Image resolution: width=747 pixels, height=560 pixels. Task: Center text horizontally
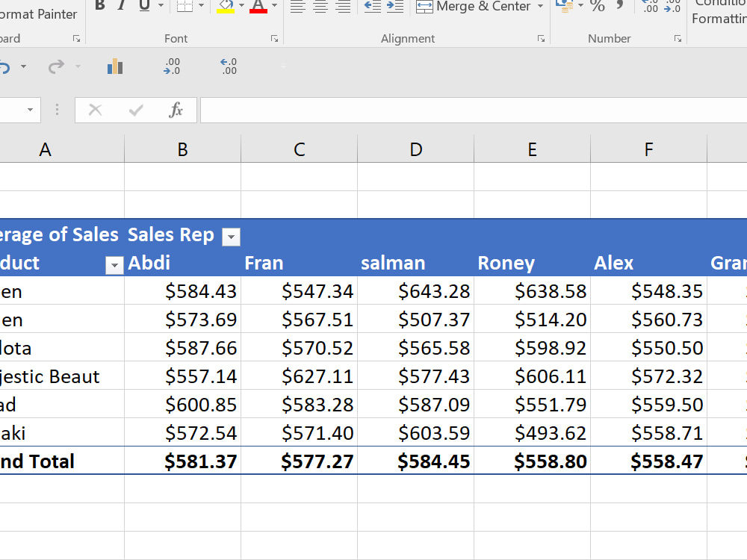point(320,6)
